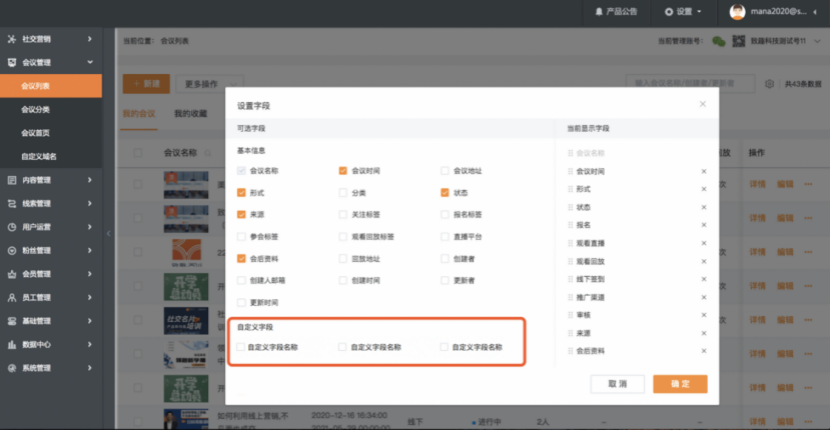Click the drag handle beside 状态 in displayed fields
This screenshot has height=430, width=830.
[571, 207]
